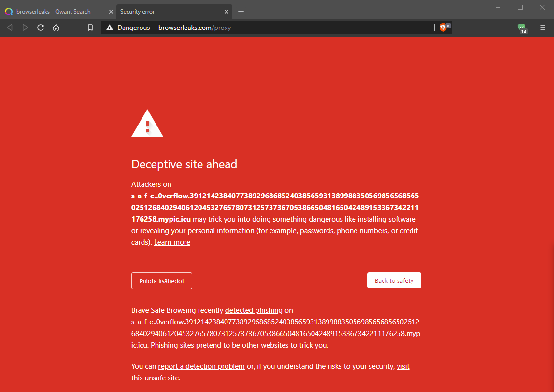This screenshot has height=392, width=554.
Task: Select the Security error tab
Action: point(174,12)
